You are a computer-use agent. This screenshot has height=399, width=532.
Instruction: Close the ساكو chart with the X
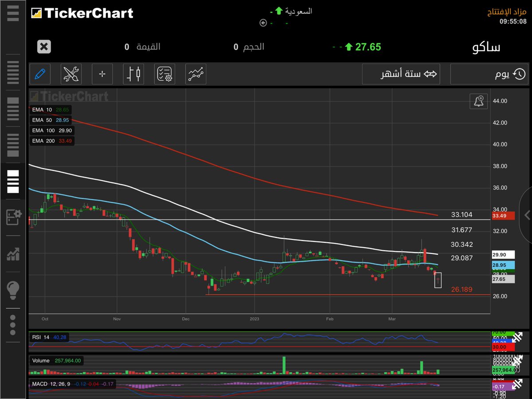tap(44, 47)
